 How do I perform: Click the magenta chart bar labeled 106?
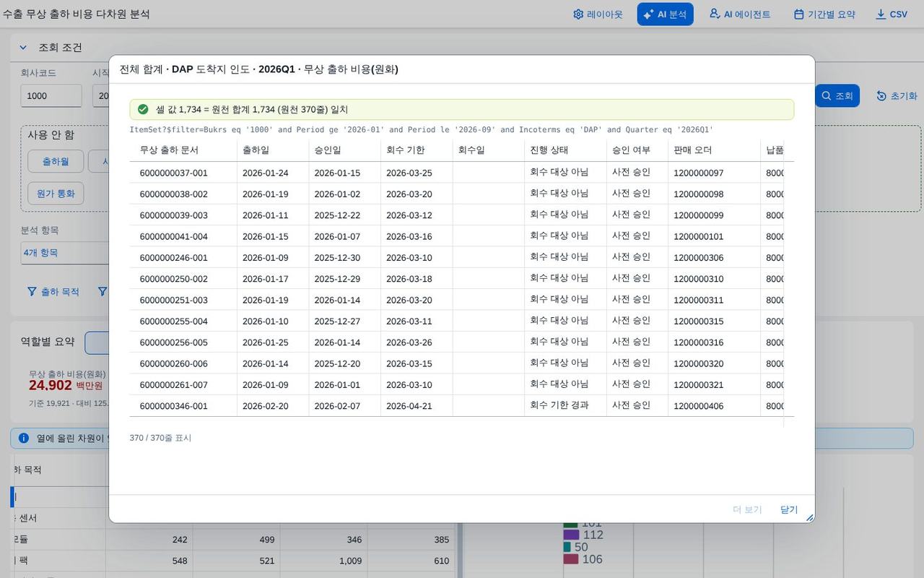[x=571, y=559]
